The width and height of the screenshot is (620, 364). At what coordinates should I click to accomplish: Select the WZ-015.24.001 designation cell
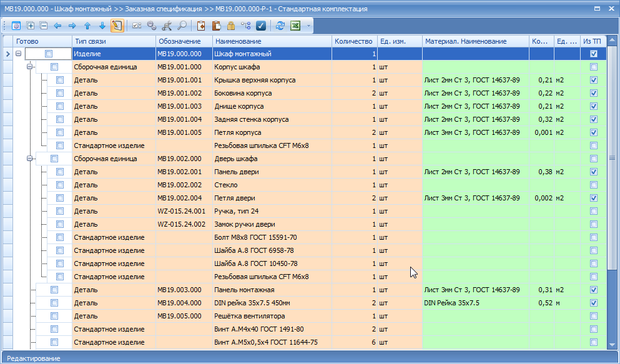click(x=184, y=211)
